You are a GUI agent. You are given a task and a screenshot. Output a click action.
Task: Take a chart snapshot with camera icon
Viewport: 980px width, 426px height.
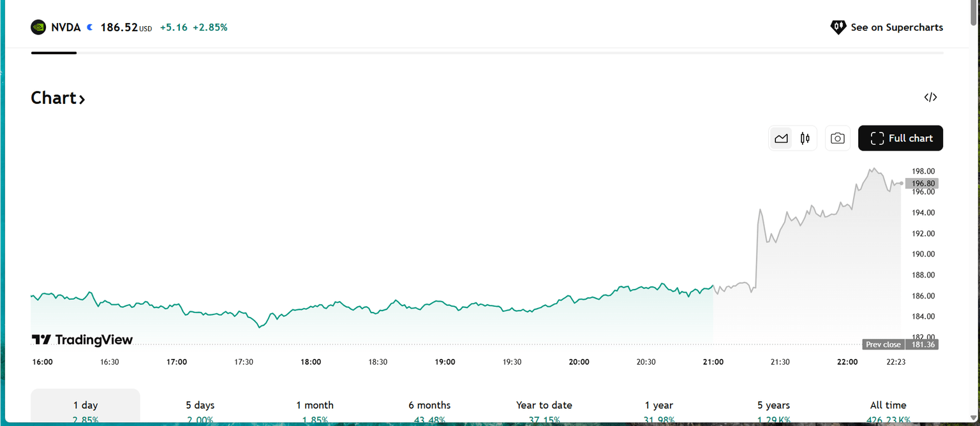(838, 138)
